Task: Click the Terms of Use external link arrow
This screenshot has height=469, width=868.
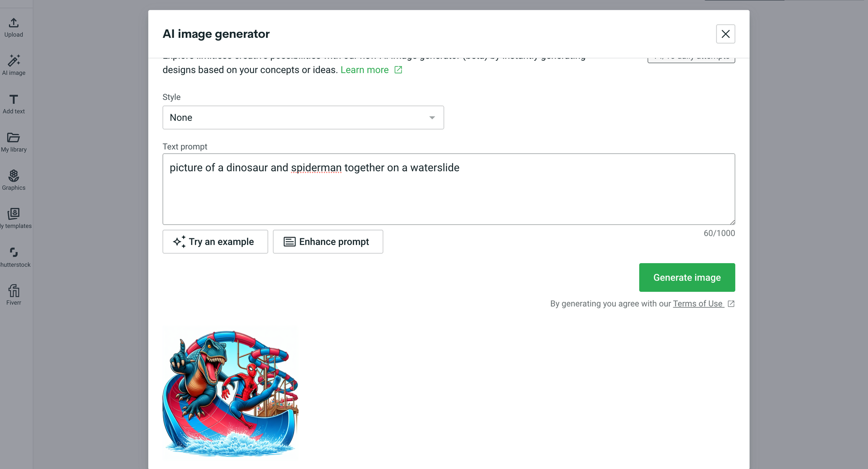Action: tap(731, 304)
